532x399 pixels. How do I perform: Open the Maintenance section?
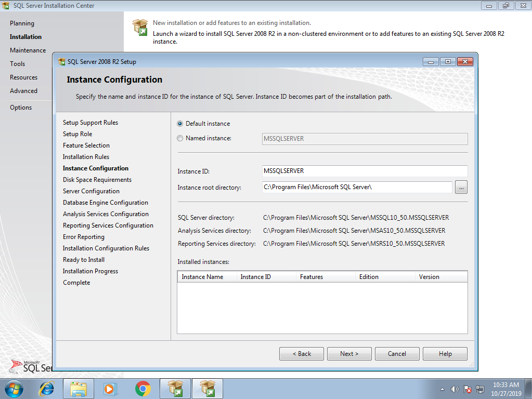pyautogui.click(x=28, y=50)
